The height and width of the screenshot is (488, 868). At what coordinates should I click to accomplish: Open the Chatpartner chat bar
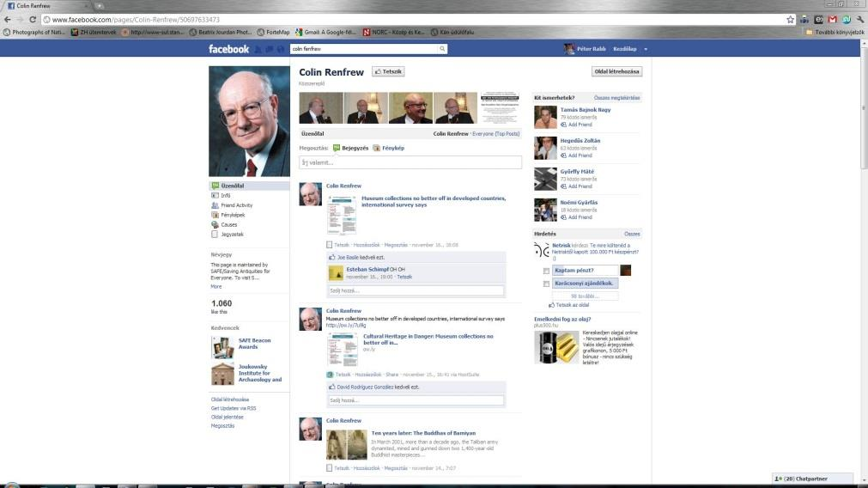tap(812, 479)
